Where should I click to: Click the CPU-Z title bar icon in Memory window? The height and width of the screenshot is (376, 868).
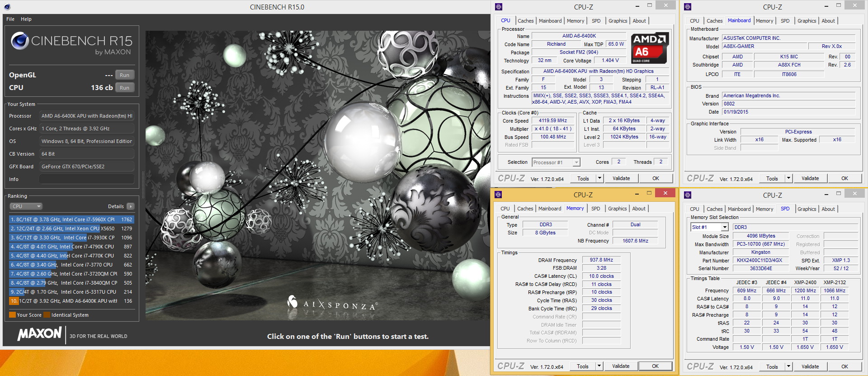(498, 195)
